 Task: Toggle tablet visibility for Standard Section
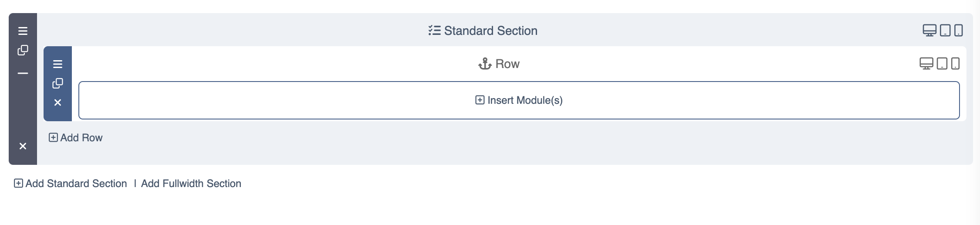(945, 31)
